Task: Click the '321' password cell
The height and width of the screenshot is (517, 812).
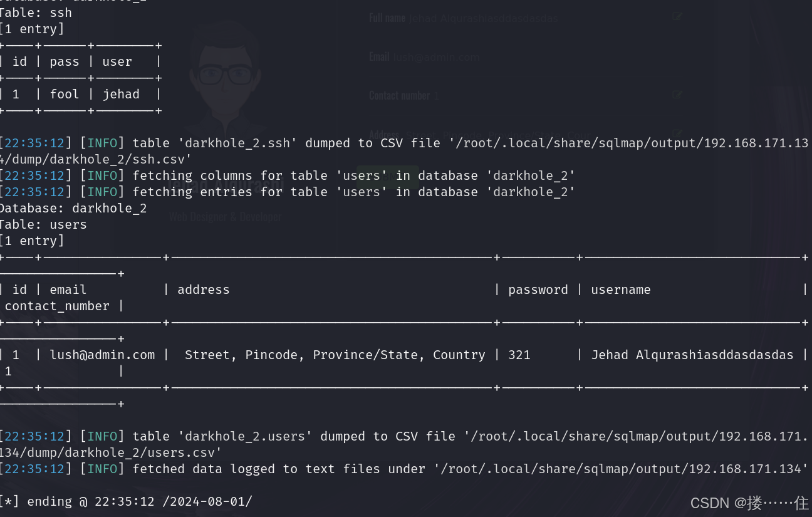Action: point(519,355)
